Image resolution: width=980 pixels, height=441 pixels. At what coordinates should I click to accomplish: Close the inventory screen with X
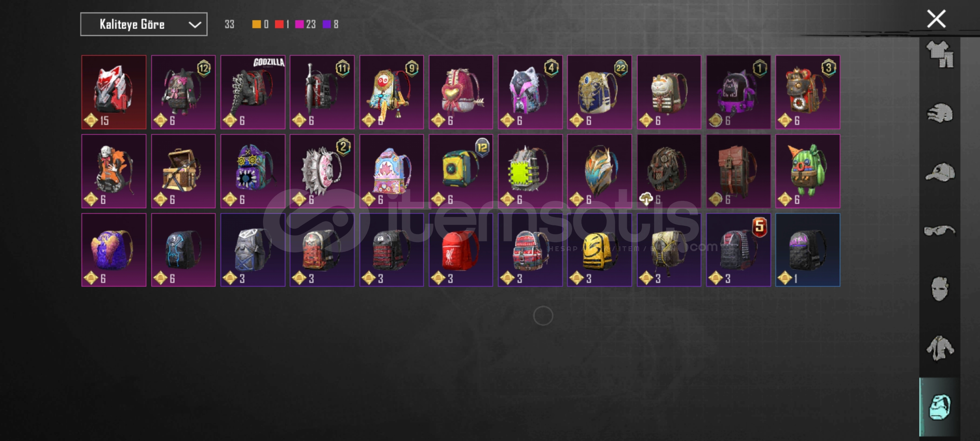click(x=936, y=19)
